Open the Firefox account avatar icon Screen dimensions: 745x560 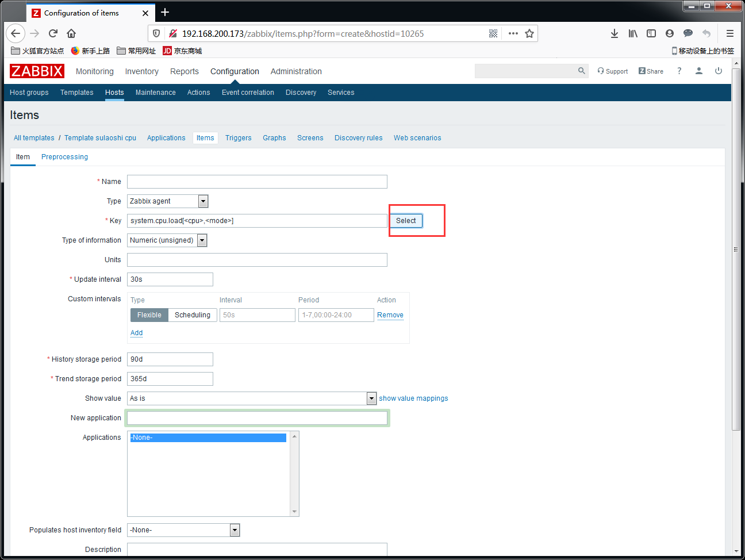(x=670, y=33)
